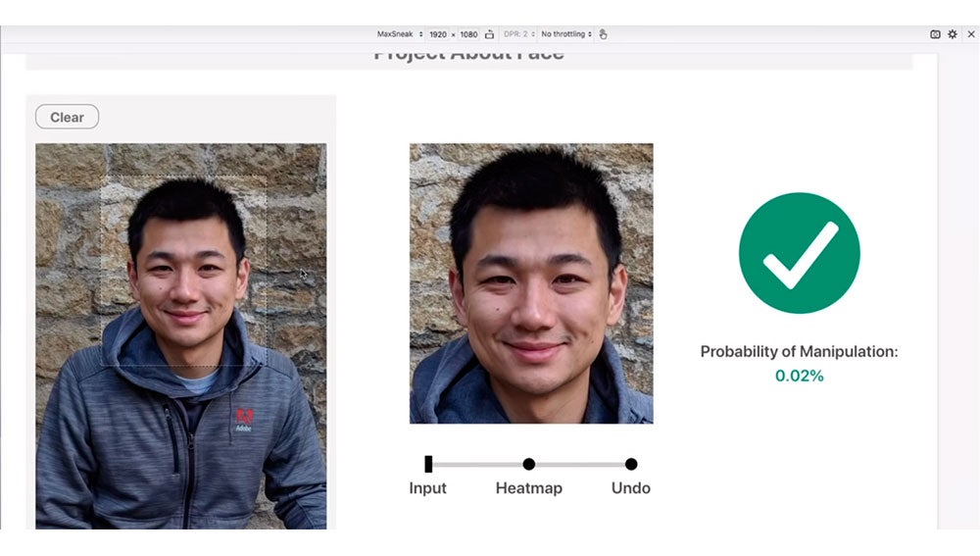The height and width of the screenshot is (556, 980).
Task: Click the green checkmark result icon
Action: pyautogui.click(x=799, y=253)
